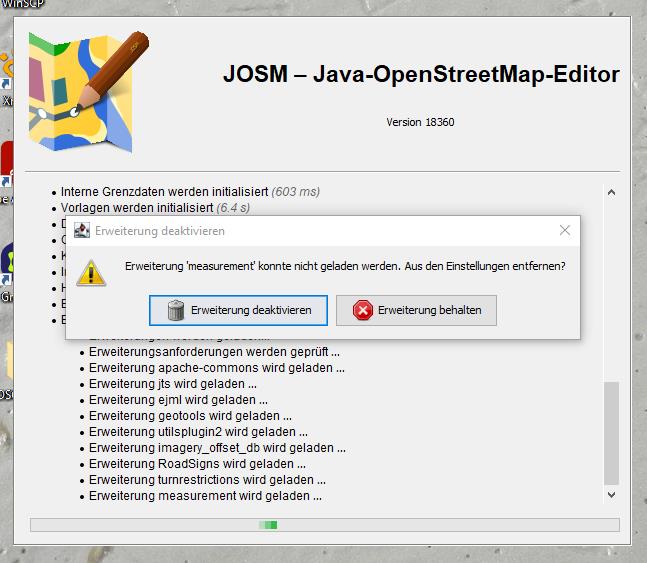Viewport: 647px width, 563px height.
Task: Click the red X icon beside 'Erweiterung behalten'
Action: pyautogui.click(x=362, y=310)
